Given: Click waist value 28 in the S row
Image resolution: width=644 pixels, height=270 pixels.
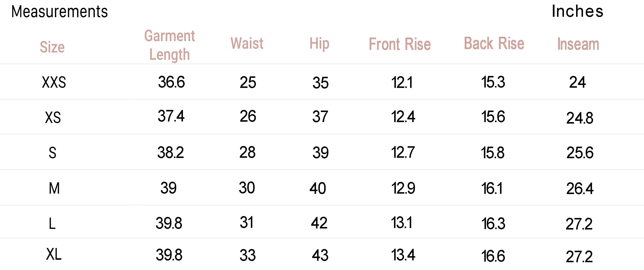Looking at the screenshot, I should point(247,152).
